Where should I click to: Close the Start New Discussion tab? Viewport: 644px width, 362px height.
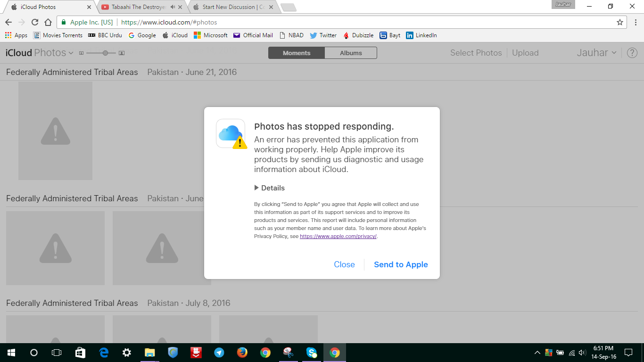(271, 7)
